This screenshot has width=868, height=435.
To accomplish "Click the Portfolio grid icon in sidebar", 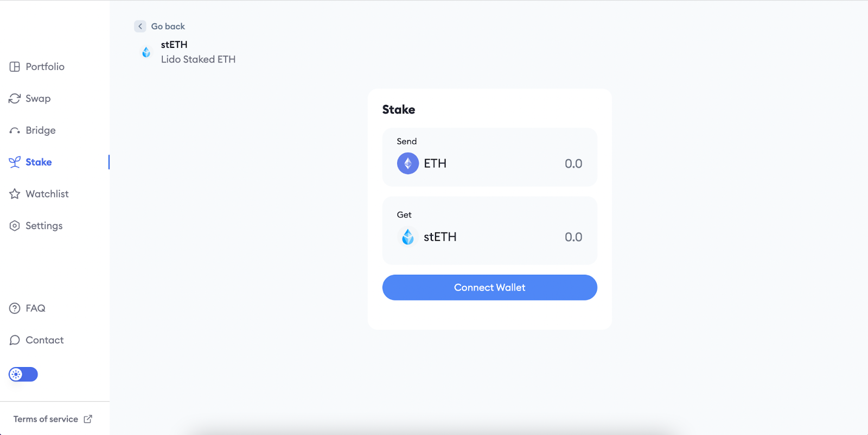I will click(15, 67).
